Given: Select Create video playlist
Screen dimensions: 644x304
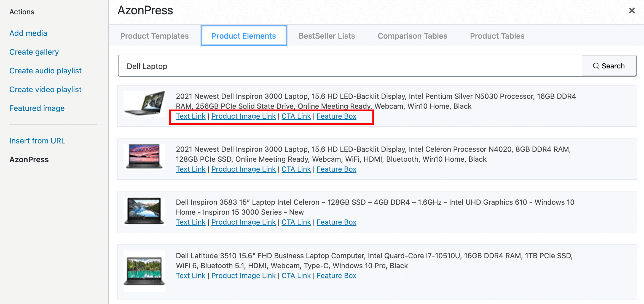Looking at the screenshot, I should 45,89.
